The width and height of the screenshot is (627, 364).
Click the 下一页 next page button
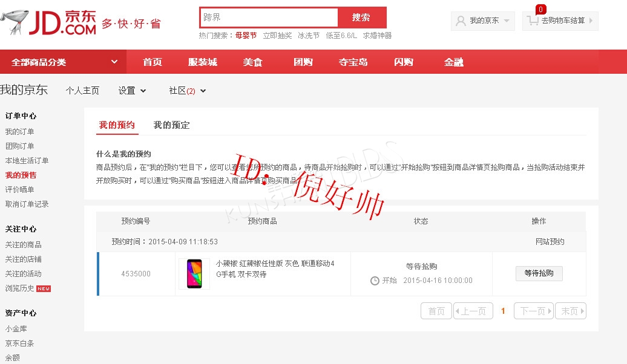534,311
